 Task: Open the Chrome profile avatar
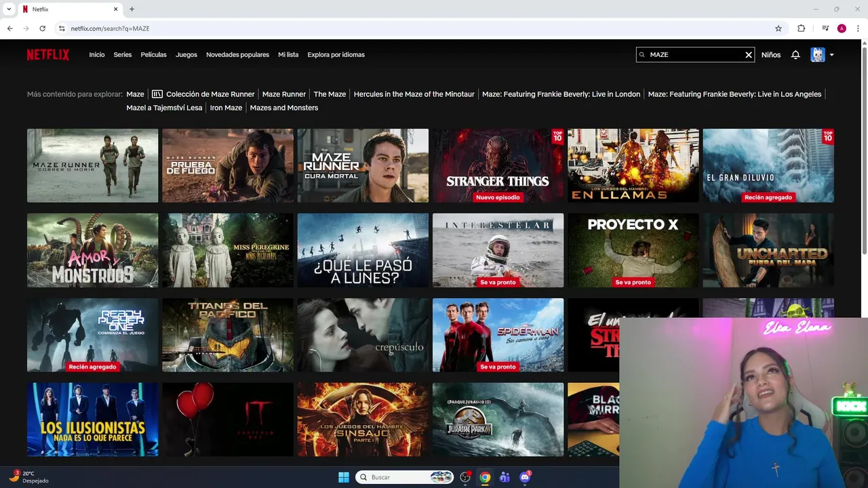click(x=842, y=28)
